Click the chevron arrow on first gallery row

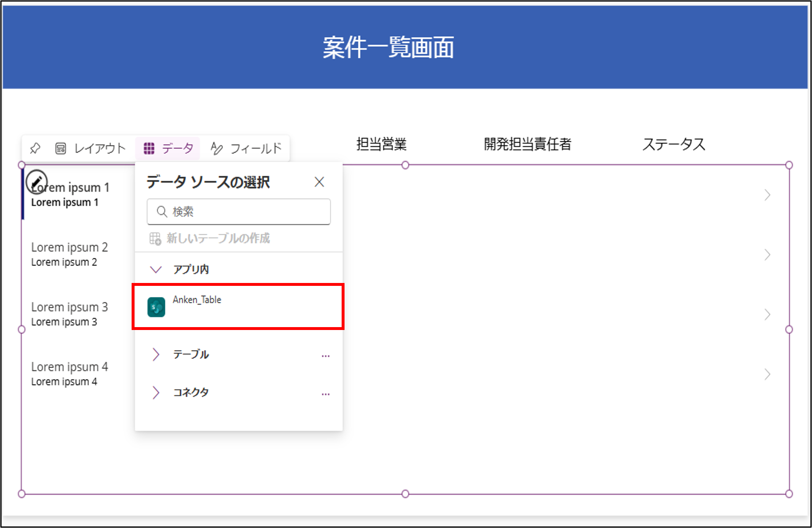point(767,195)
